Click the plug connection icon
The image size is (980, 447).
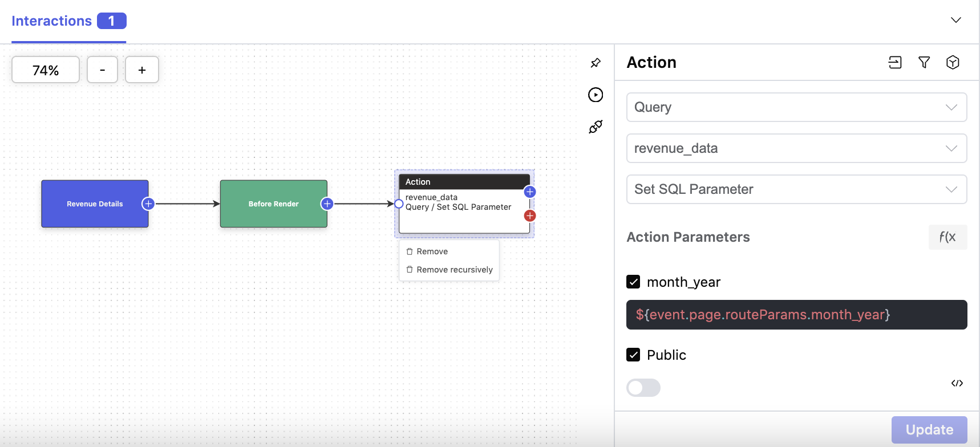[596, 127]
